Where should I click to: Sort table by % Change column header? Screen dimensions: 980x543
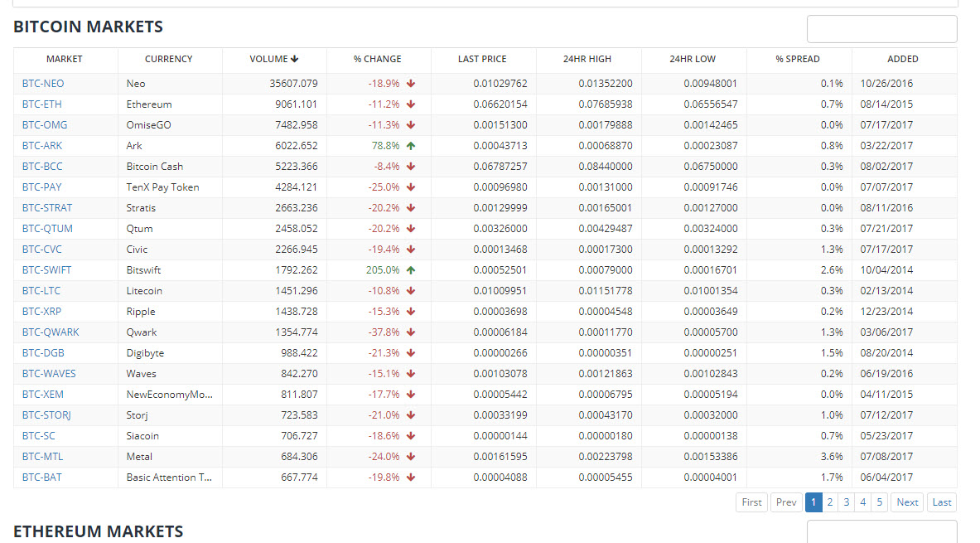coord(378,59)
